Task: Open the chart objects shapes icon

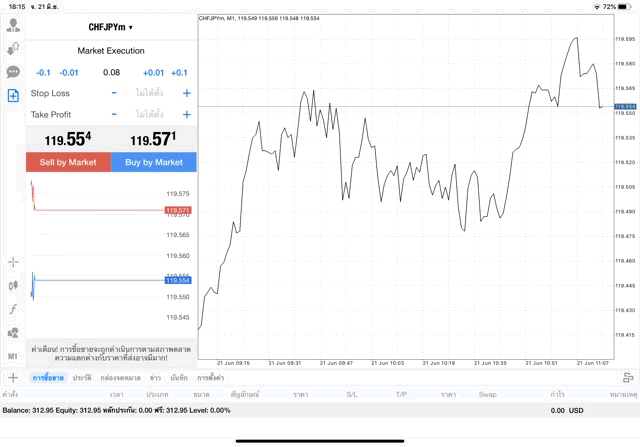Action: (13, 333)
